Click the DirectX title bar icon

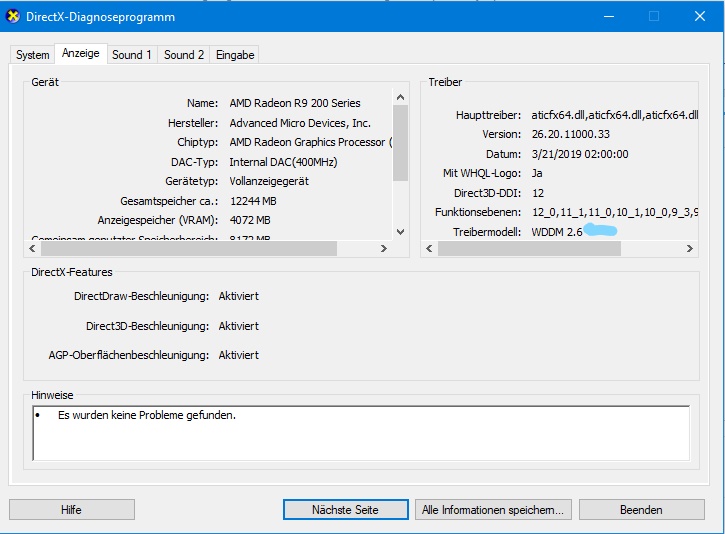(x=13, y=16)
